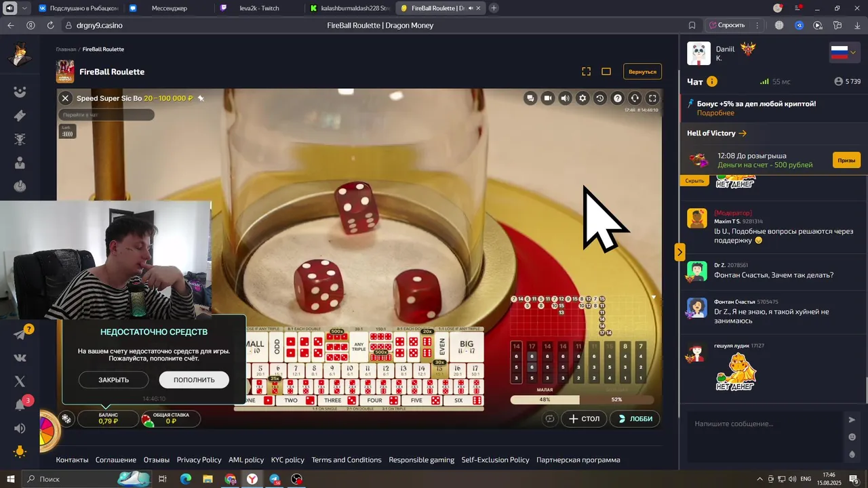Open Hell of Victory arrow link
Viewport: 868px width, 488px height.
(x=717, y=134)
